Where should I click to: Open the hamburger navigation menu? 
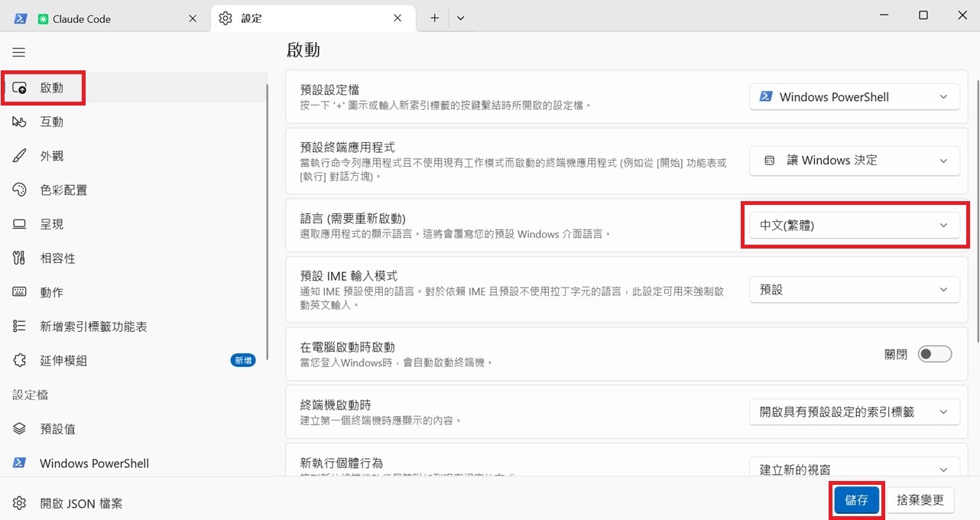click(19, 53)
